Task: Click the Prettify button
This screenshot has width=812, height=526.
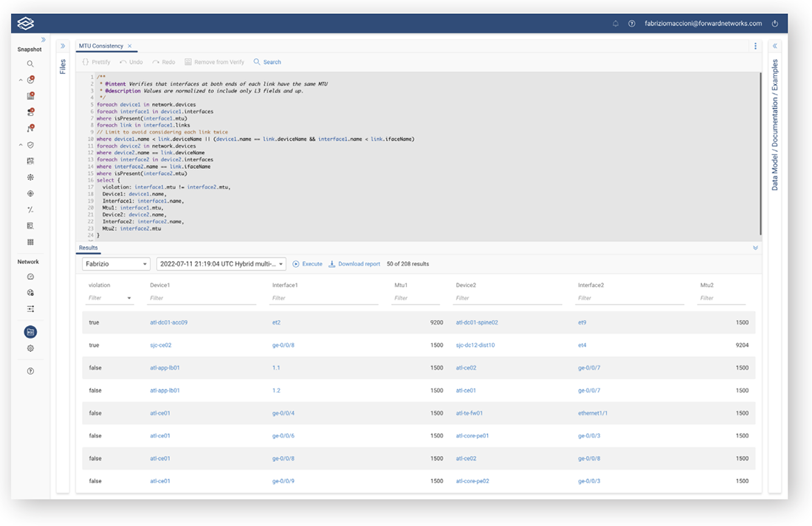Action: coord(96,62)
